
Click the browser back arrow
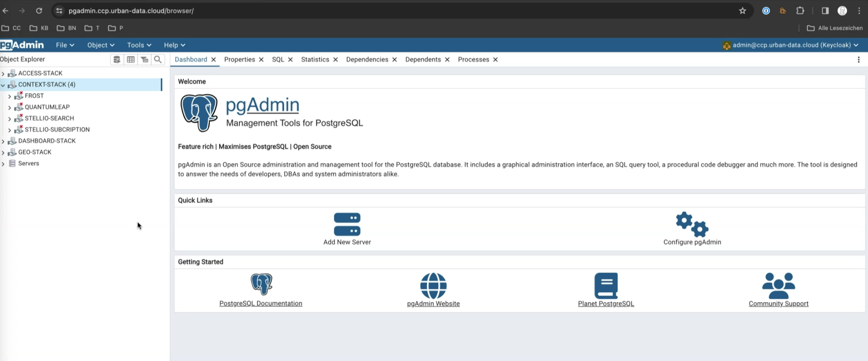coord(6,11)
